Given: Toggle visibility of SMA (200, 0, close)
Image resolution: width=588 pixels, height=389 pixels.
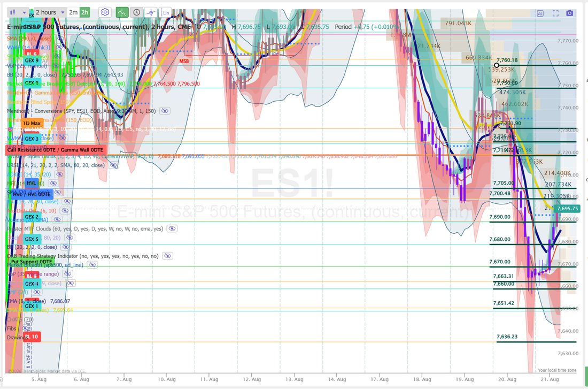Looking at the screenshot, I should pyautogui.click(x=61, y=39).
